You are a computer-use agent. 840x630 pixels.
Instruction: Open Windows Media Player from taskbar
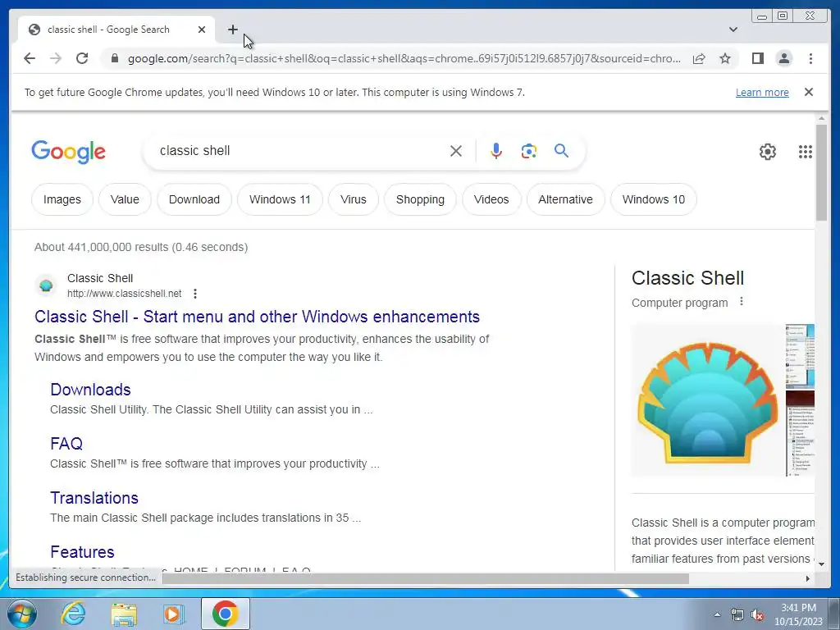point(173,614)
